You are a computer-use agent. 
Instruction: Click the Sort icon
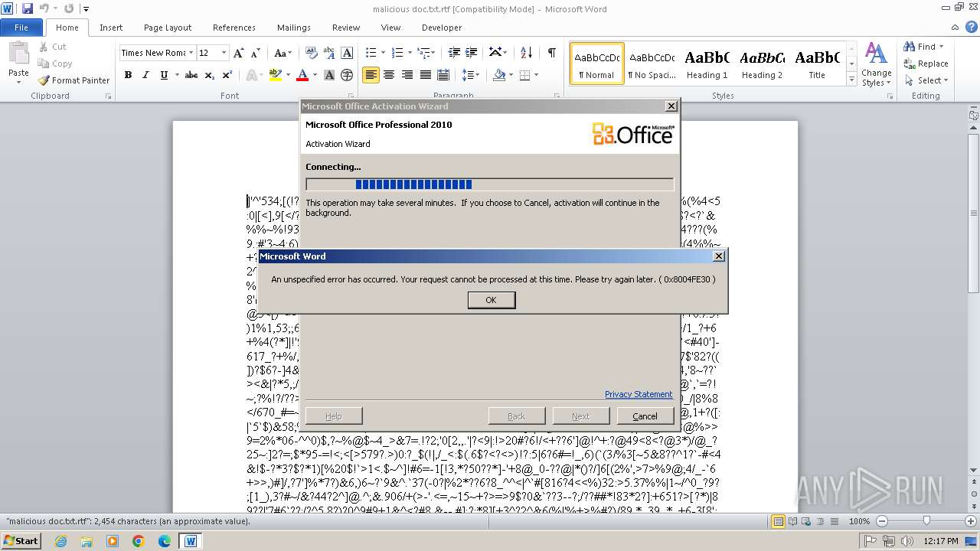tap(526, 53)
